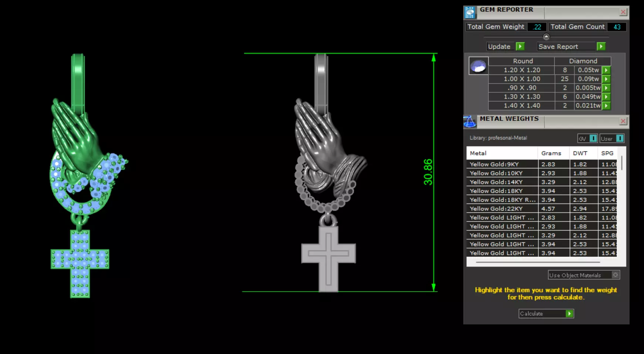
Task: Click the green arrow next to Update
Action: coord(520,46)
